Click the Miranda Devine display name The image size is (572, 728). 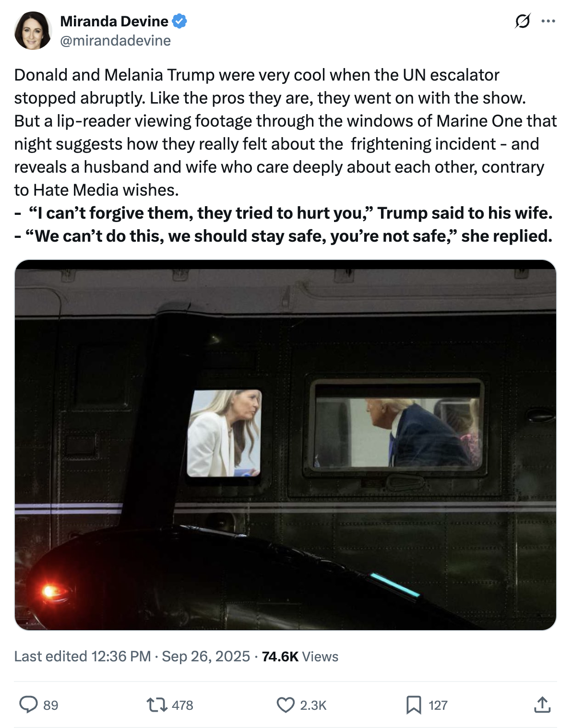[114, 22]
